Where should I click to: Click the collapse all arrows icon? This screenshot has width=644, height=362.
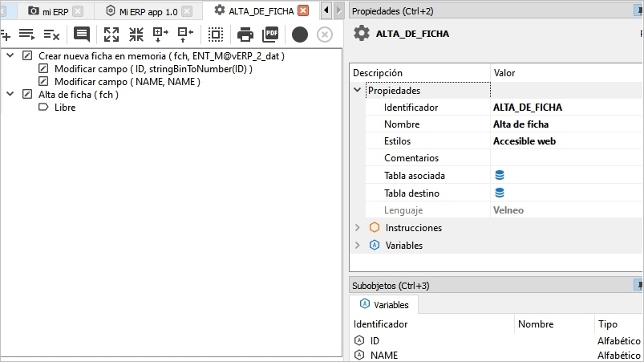[x=136, y=35]
